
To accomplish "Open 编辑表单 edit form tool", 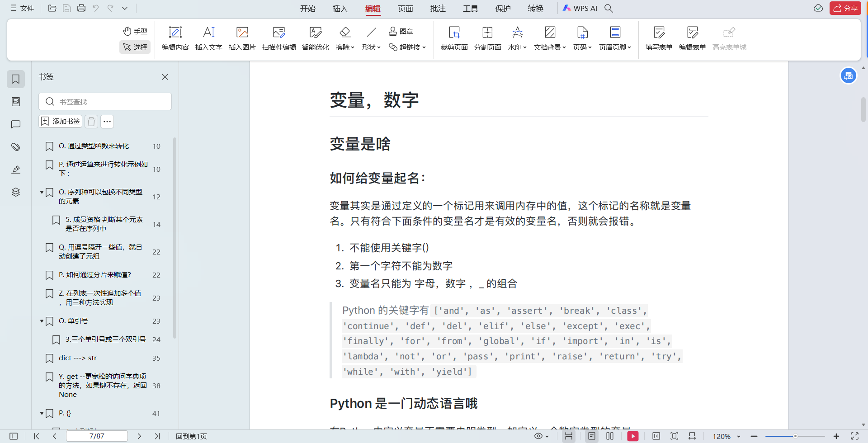I will click(692, 38).
